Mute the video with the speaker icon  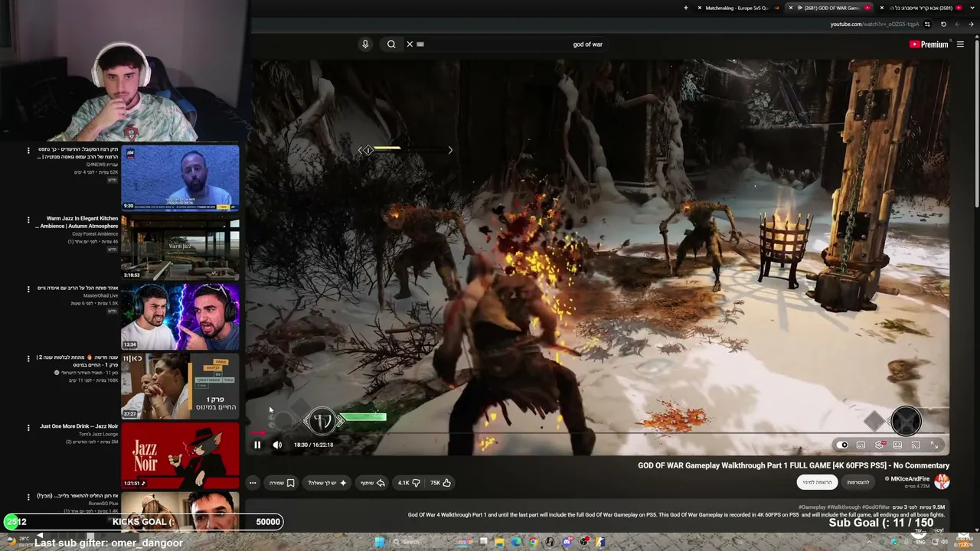tap(277, 445)
